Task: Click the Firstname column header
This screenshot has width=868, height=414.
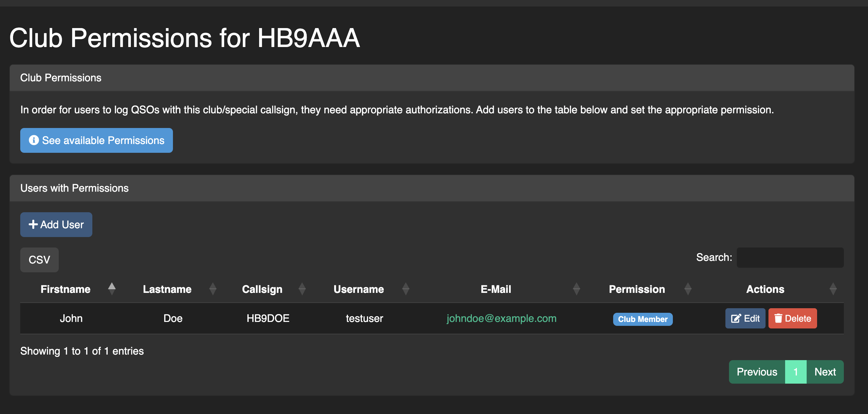Action: (x=71, y=289)
